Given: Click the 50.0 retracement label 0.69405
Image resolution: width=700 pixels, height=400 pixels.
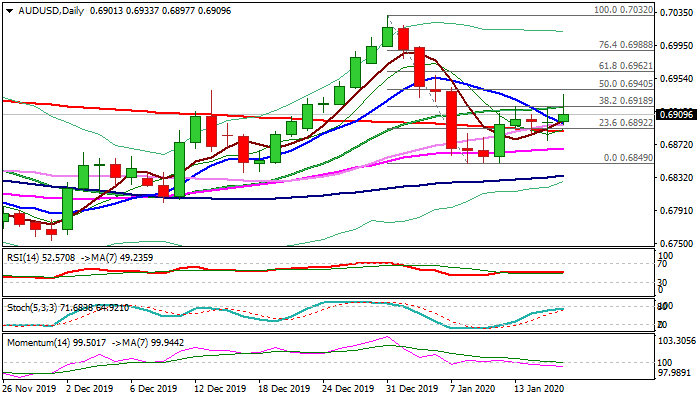Looking at the screenshot, I should pyautogui.click(x=626, y=83).
